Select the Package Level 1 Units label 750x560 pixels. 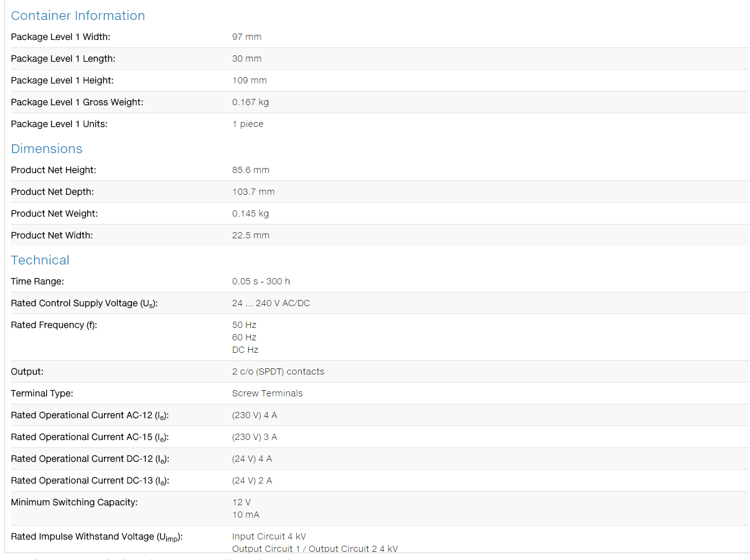coord(59,124)
